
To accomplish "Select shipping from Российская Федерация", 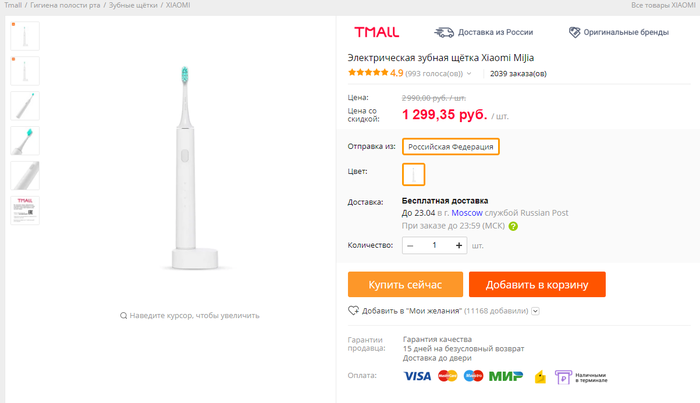I will click(x=450, y=147).
